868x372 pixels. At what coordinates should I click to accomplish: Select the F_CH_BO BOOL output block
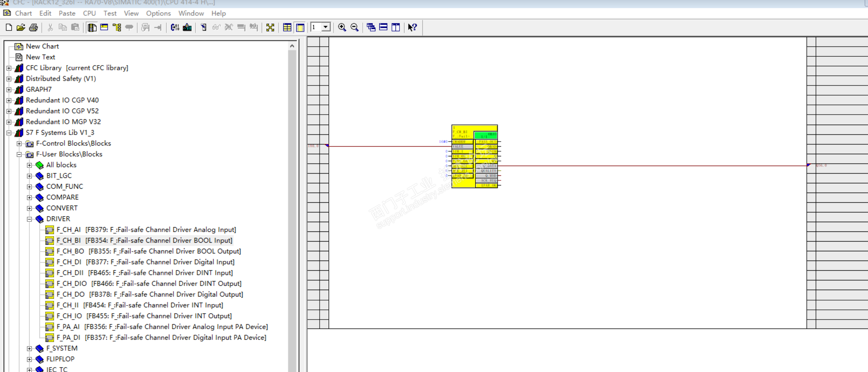click(149, 251)
